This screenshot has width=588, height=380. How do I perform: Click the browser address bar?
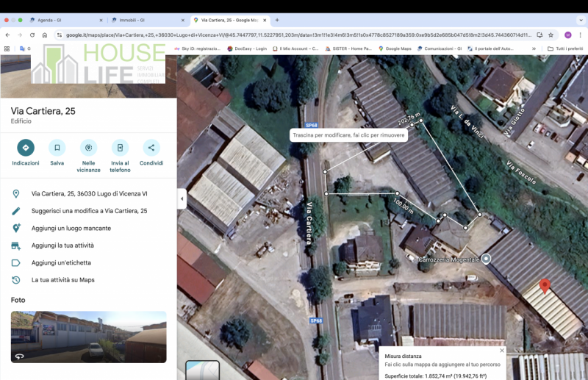294,35
